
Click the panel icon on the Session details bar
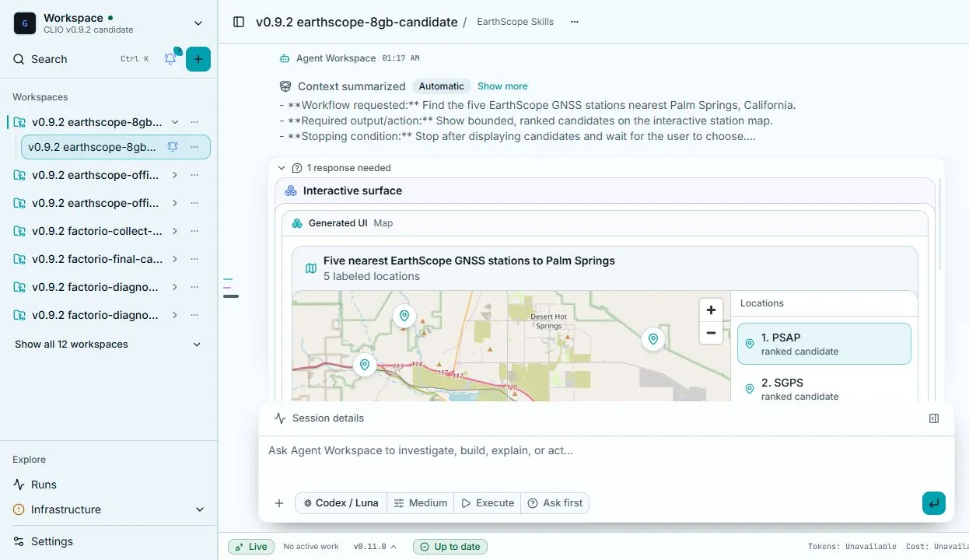pos(934,418)
